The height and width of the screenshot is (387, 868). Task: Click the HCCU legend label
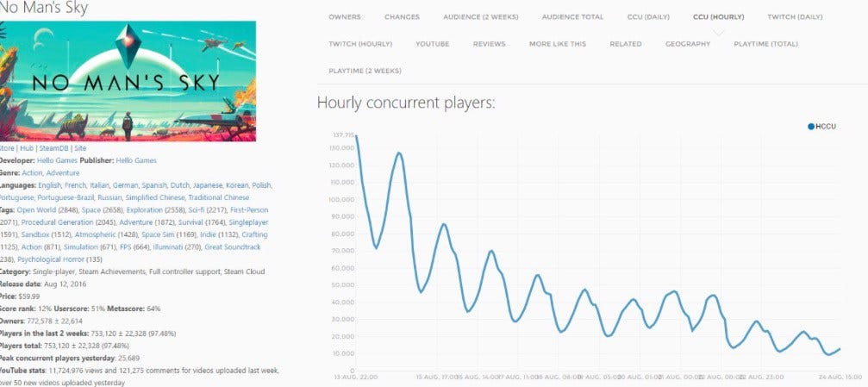[x=826, y=126]
